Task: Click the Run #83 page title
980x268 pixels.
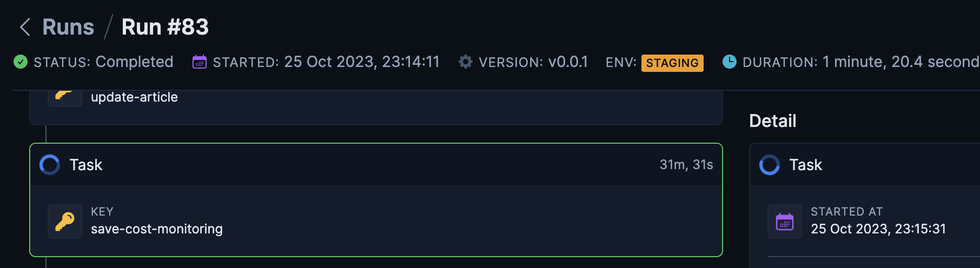Action: pos(165,27)
